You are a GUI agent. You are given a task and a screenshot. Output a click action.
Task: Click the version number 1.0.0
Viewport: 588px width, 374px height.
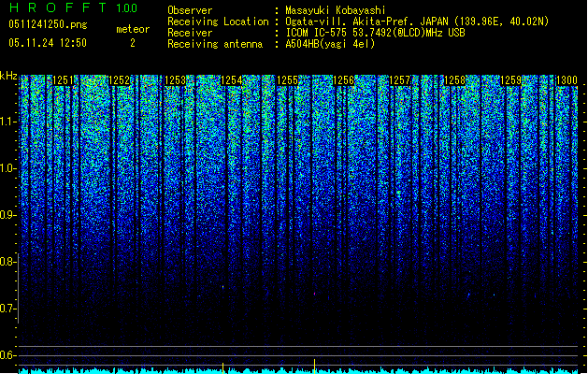(x=127, y=8)
